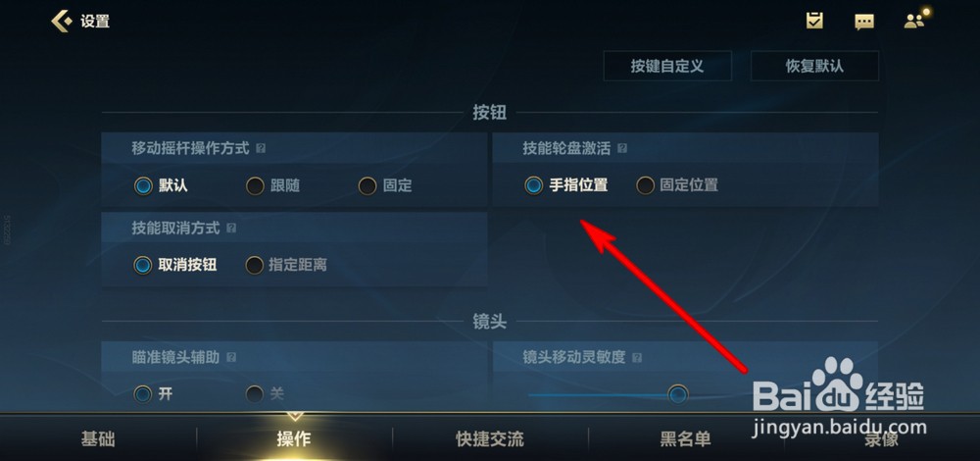Show help for 技能取消方式
The width and height of the screenshot is (980, 461).
pyautogui.click(x=230, y=229)
